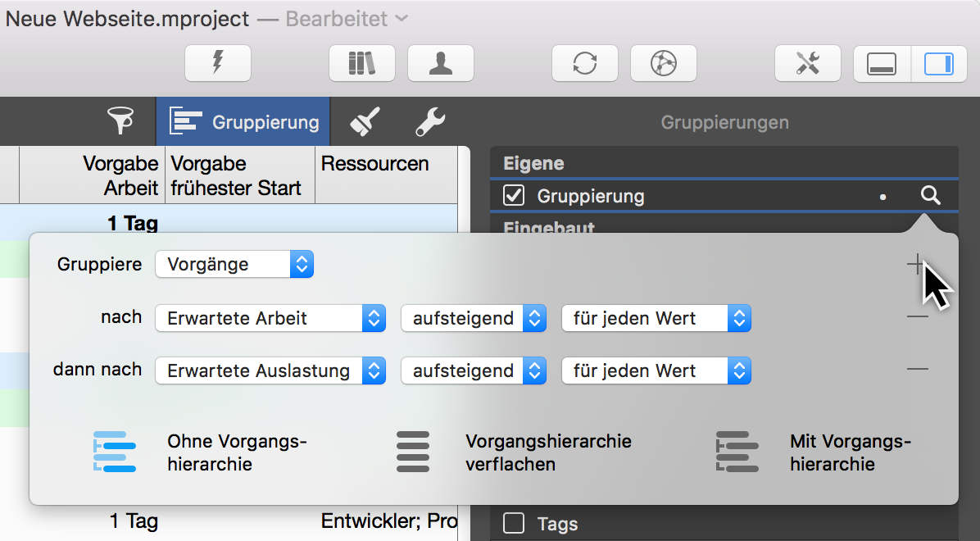980x541 pixels.
Task: Click the sync circular arrows toolbar icon
Action: (584, 63)
